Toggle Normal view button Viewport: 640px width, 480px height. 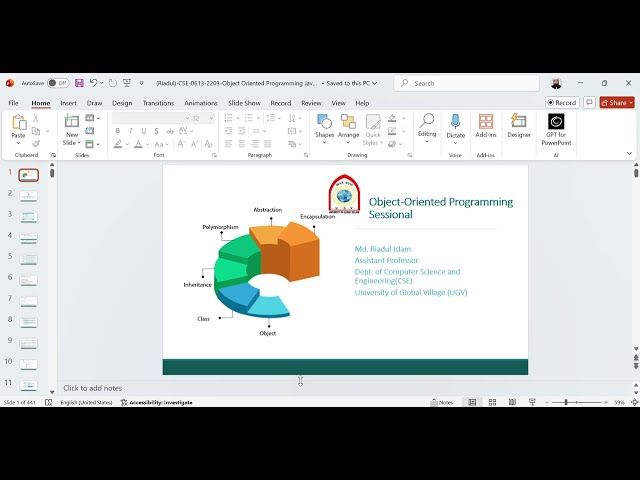click(x=472, y=402)
